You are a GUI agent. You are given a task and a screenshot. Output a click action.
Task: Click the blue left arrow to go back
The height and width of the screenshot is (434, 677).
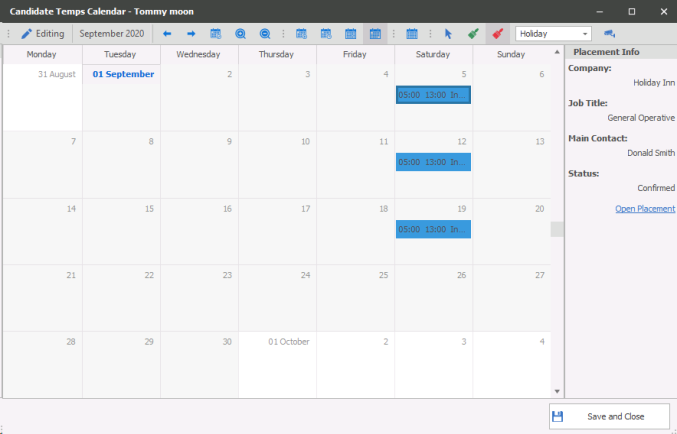[x=167, y=34]
